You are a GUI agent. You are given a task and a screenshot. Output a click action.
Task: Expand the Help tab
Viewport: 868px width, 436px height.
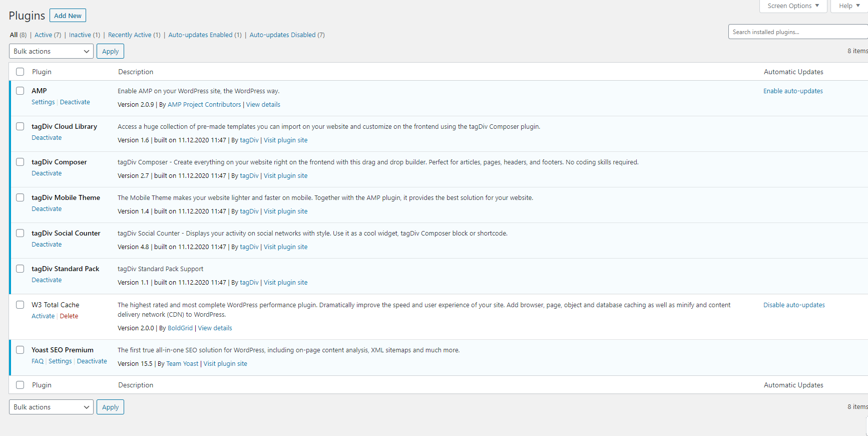(x=849, y=6)
